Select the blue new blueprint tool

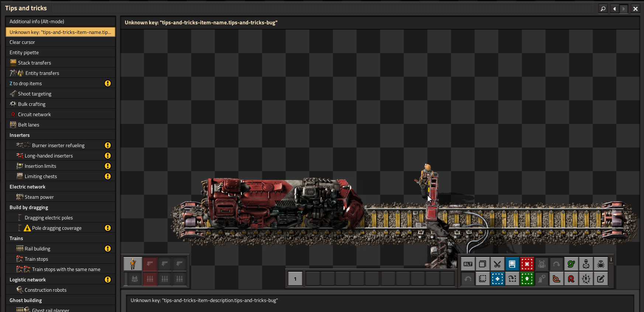497,279
